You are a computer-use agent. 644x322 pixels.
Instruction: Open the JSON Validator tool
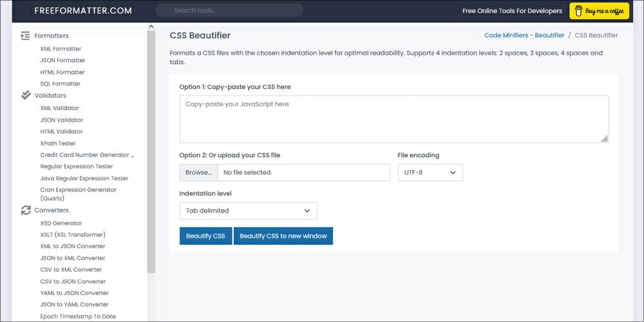pos(62,120)
